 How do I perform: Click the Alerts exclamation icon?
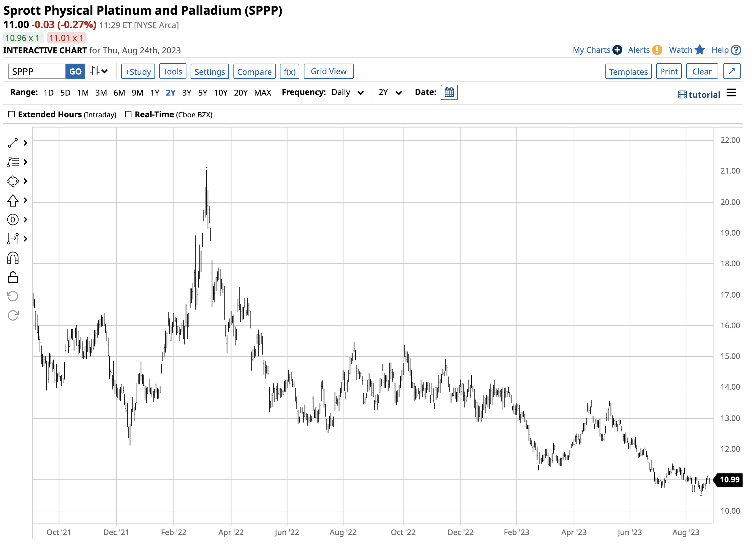coord(658,50)
